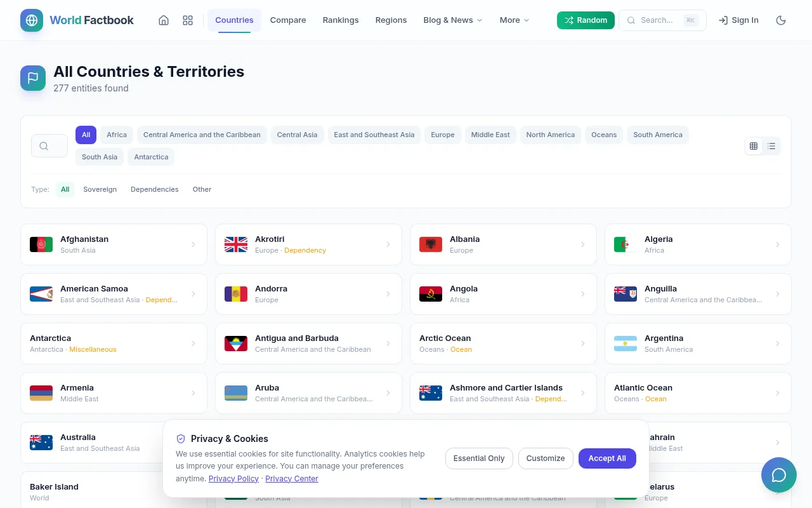This screenshot has width=812, height=508.
Task: Open the Algeria card chevron
Action: coord(778,244)
